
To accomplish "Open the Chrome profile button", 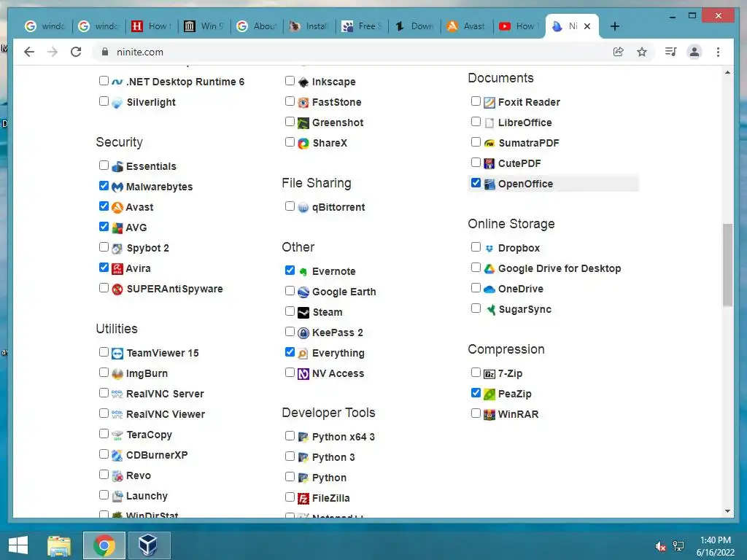I will 694,52.
